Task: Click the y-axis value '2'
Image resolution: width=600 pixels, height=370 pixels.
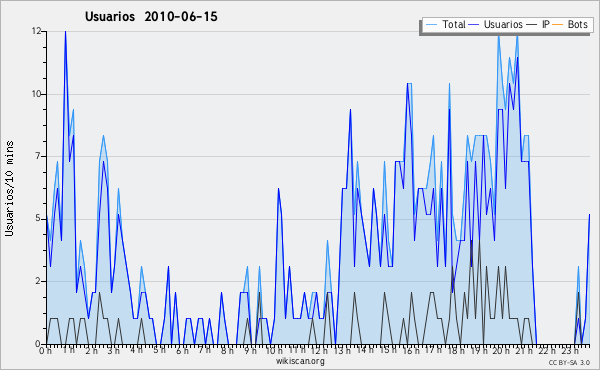Action: 38,281
